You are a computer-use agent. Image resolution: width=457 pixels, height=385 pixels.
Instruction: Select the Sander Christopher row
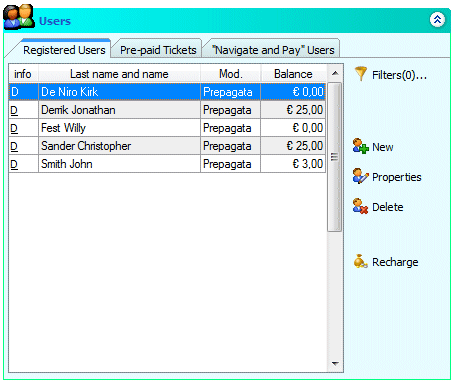click(x=167, y=146)
